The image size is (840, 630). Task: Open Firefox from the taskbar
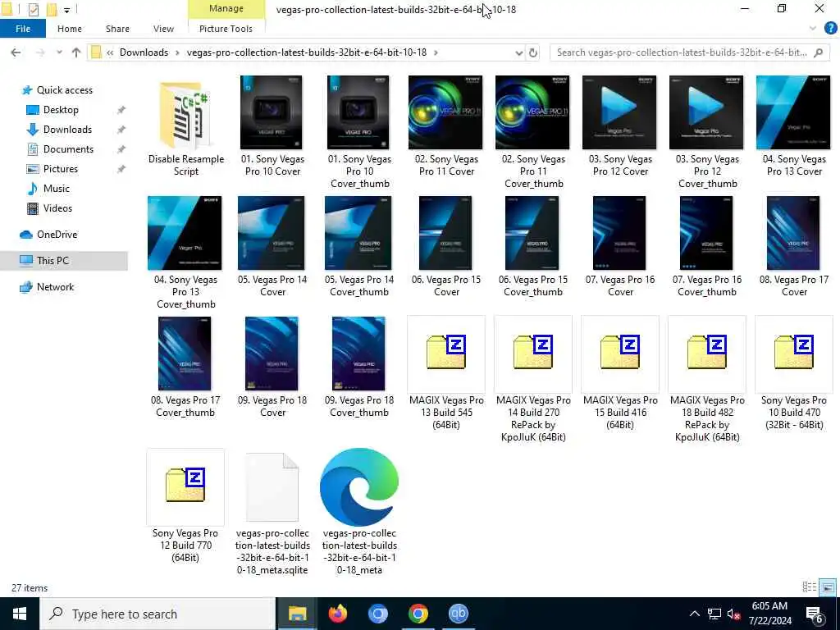(x=337, y=614)
